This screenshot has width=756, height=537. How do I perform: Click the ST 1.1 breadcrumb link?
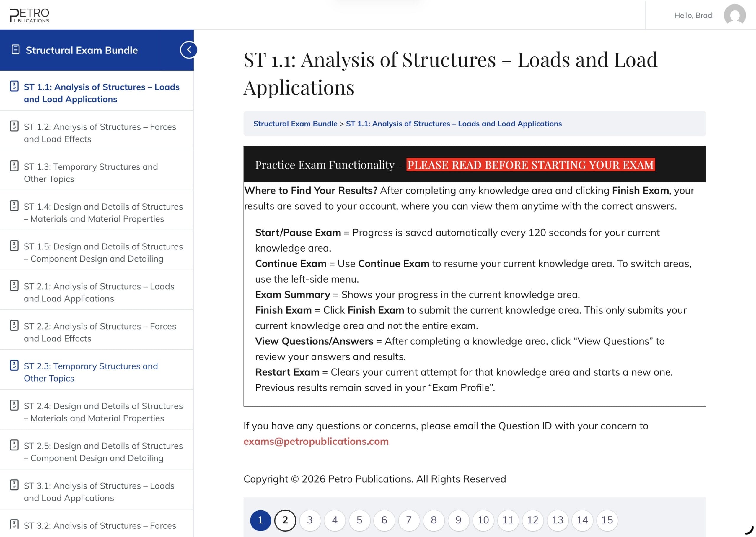(x=454, y=124)
